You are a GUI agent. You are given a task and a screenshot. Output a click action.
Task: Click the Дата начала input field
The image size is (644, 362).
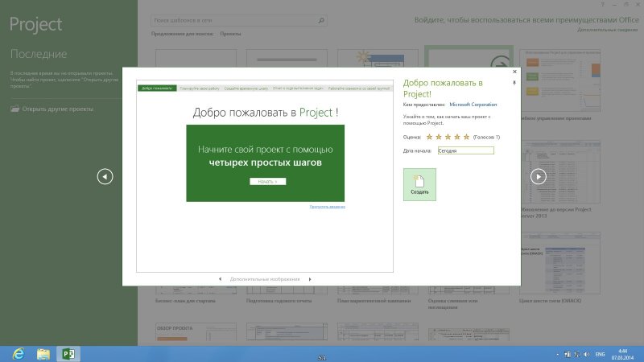tap(466, 150)
